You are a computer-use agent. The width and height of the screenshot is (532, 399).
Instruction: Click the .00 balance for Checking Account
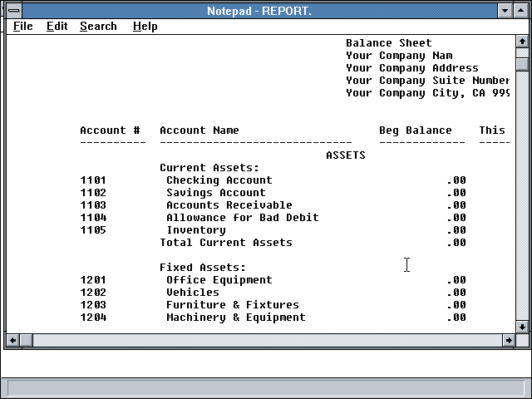coord(456,180)
